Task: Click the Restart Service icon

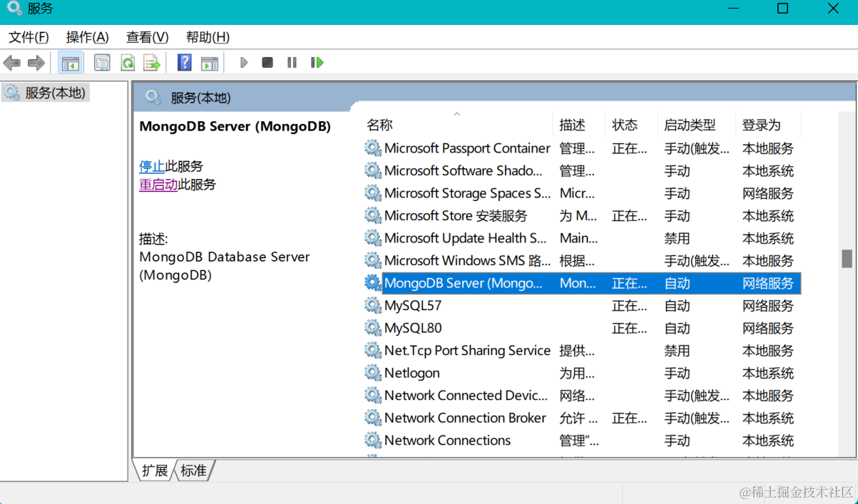Action: tap(317, 63)
